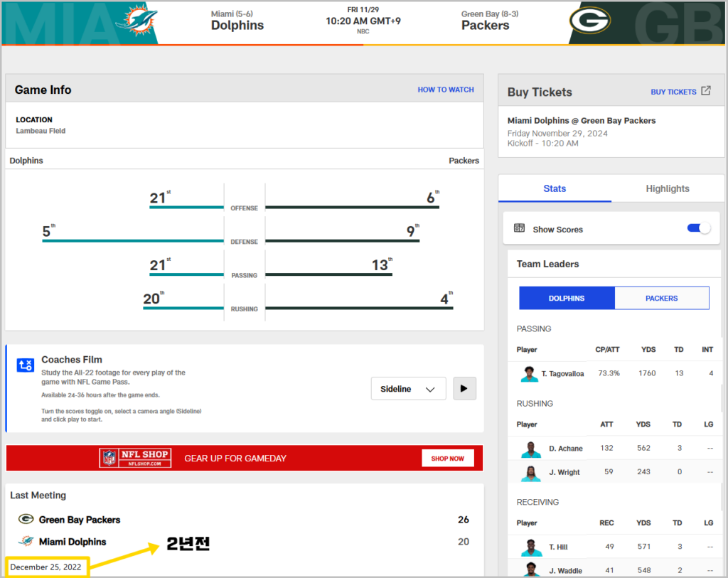Click the Dolphins logo under Last Meeting

(x=26, y=541)
